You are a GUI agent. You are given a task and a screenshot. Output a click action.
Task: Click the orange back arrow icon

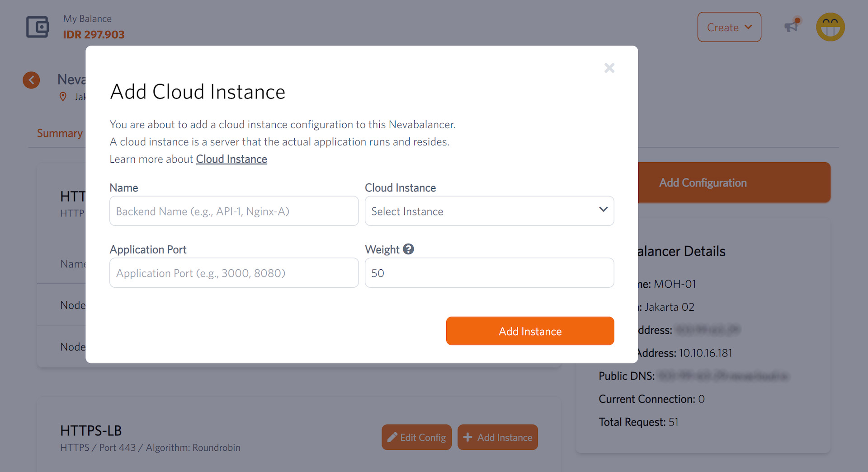coord(31,80)
